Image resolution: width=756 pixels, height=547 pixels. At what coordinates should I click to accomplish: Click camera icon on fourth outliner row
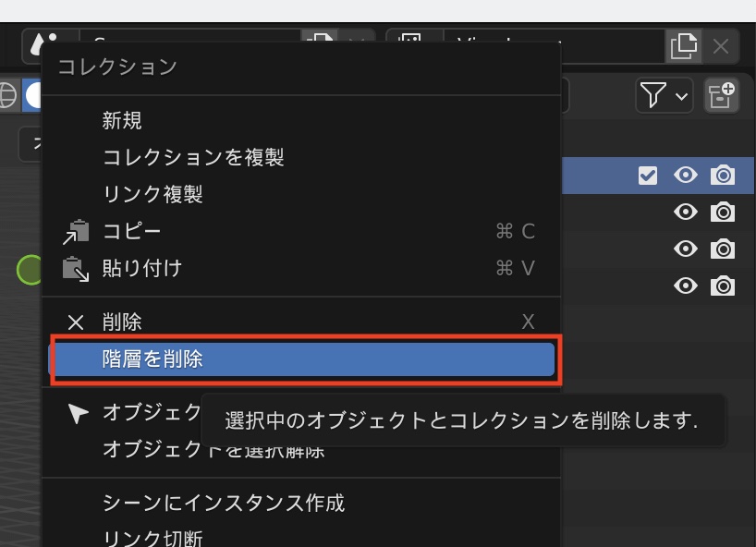pos(723,286)
